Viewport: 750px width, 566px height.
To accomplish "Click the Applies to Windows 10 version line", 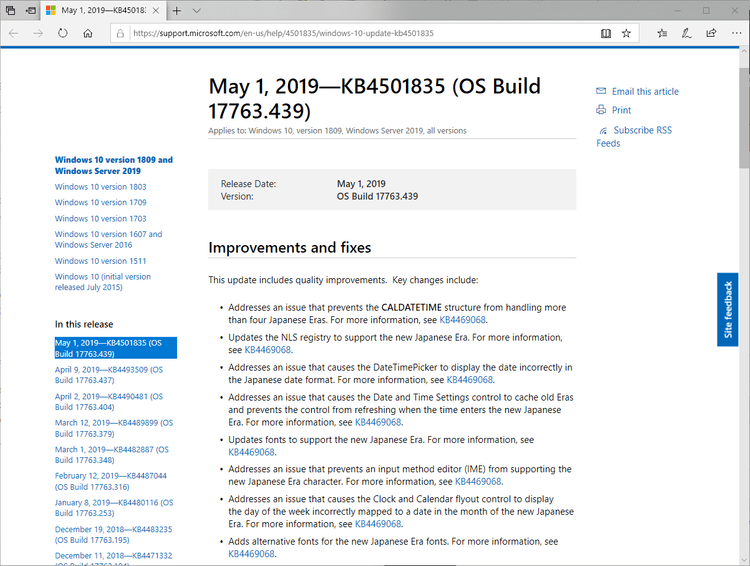I will 337,131.
